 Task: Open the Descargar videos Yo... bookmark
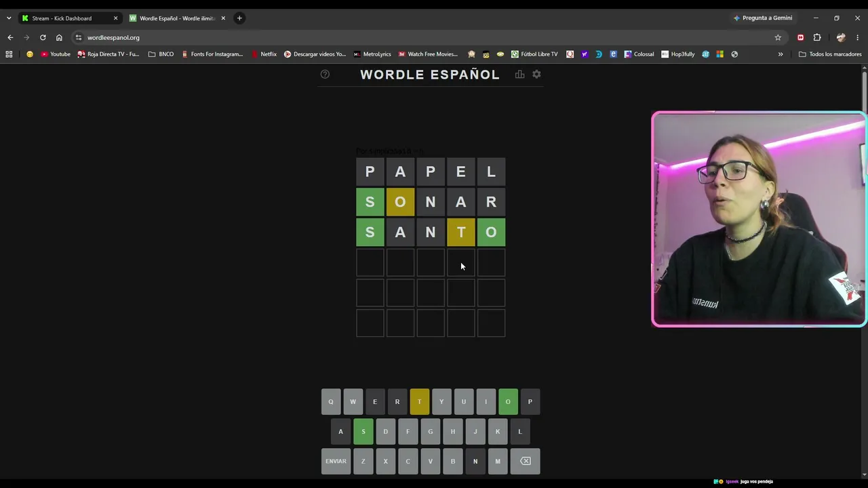click(315, 54)
